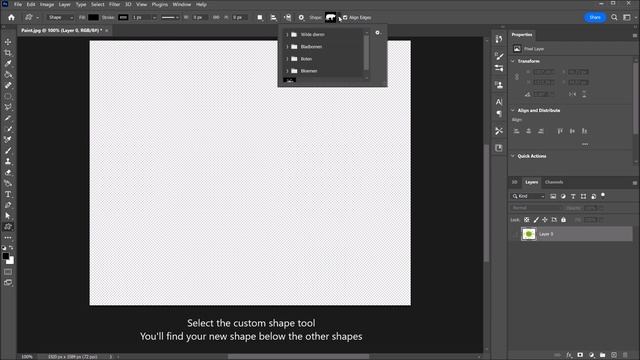The width and height of the screenshot is (640, 360).
Task: Open the Edit Toolbar three-dots button
Action: tap(8, 238)
